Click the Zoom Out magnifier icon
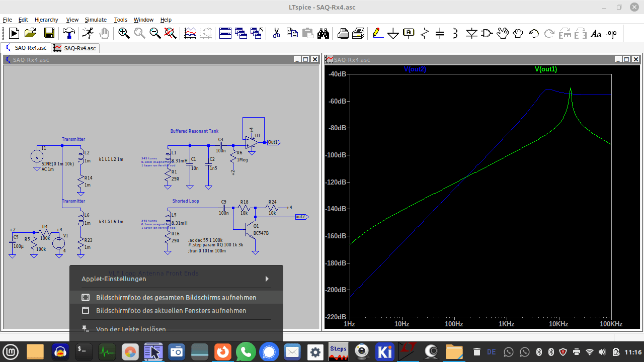644x362 pixels. point(155,33)
